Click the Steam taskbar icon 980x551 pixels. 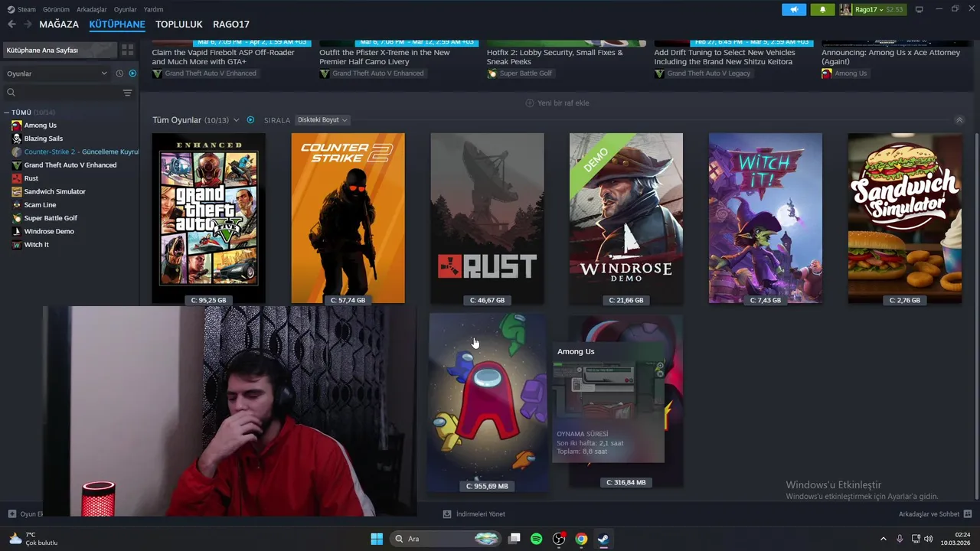point(604,539)
